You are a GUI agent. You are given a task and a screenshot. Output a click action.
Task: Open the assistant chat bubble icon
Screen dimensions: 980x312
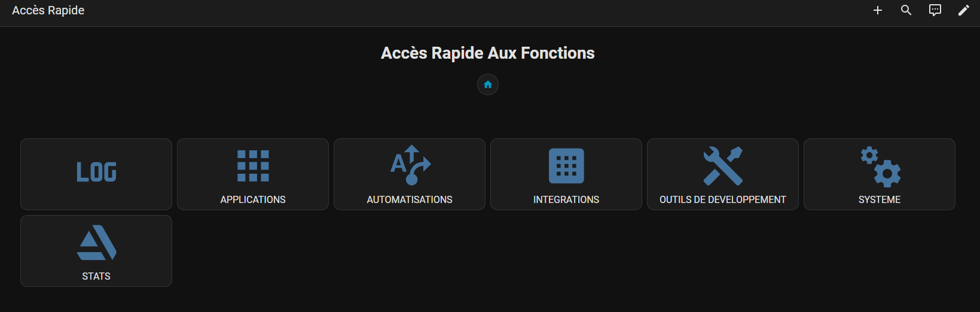[935, 10]
